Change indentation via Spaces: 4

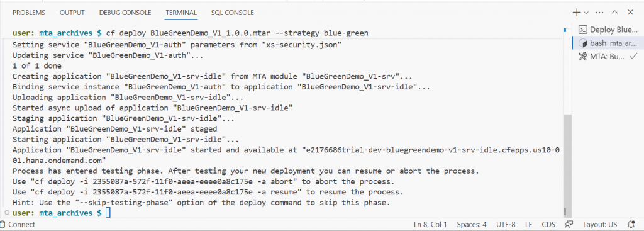(472, 225)
